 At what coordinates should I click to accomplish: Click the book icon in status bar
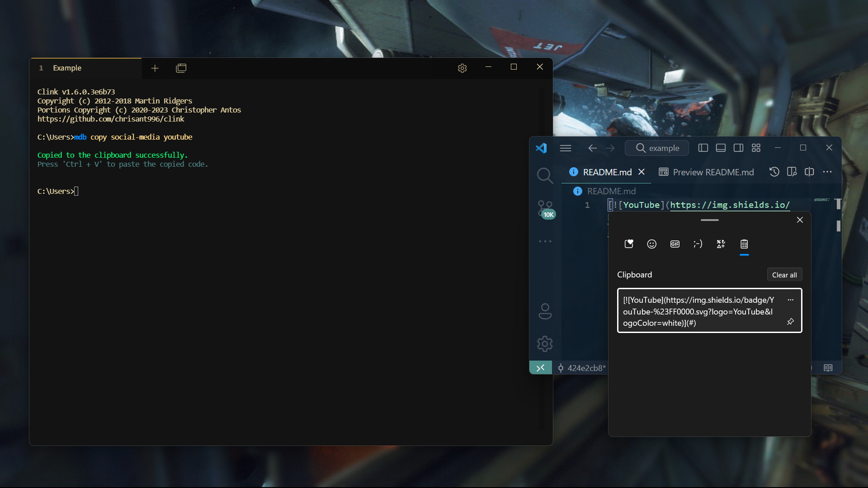tap(828, 368)
